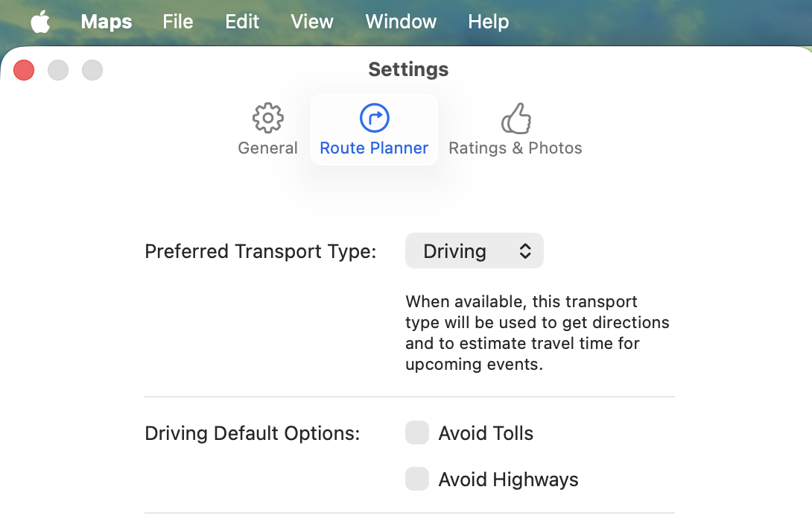
Task: Open the Apple menu logo
Action: coord(40,22)
